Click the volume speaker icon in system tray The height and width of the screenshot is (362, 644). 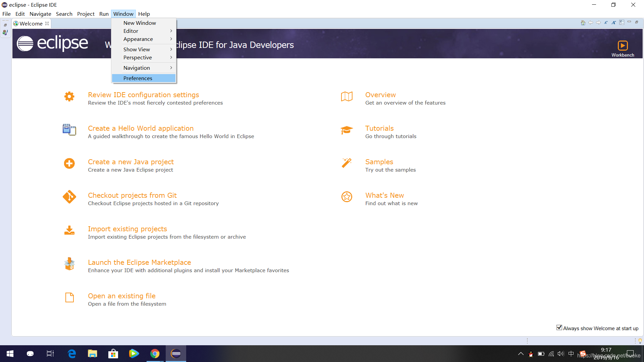[561, 354]
